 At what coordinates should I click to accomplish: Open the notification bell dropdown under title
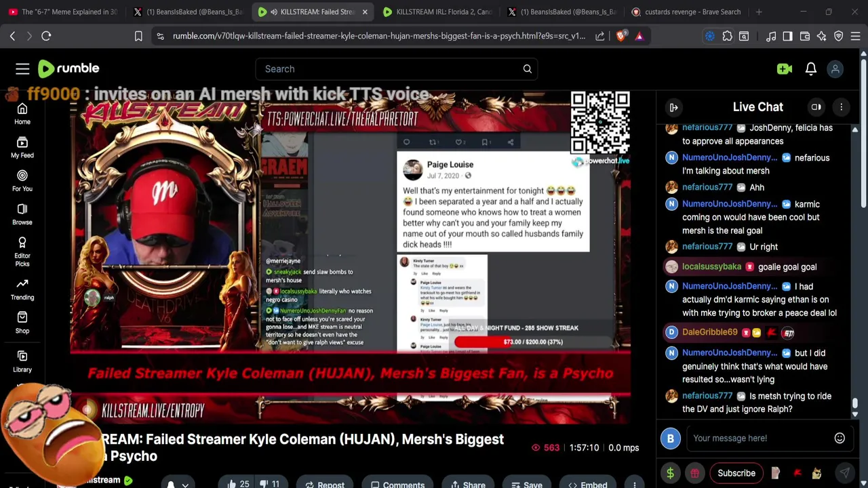click(178, 484)
